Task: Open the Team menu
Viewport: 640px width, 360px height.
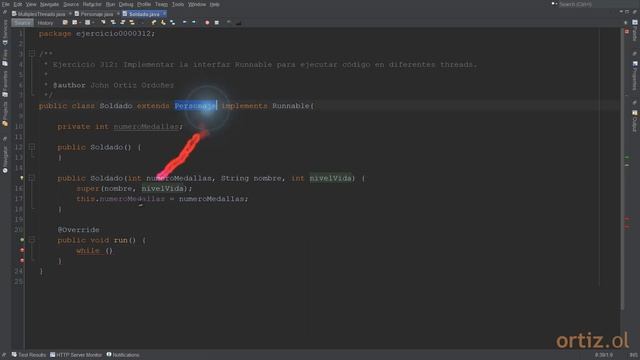Action: tap(161, 4)
